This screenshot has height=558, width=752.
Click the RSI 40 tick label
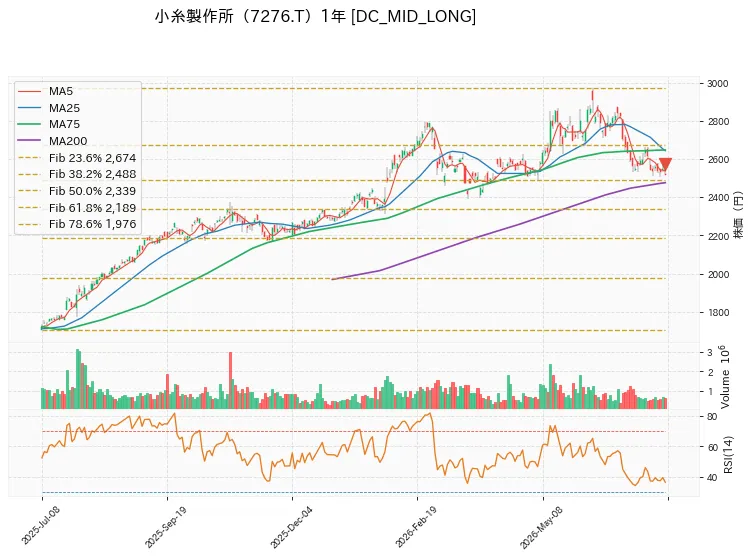pos(712,477)
